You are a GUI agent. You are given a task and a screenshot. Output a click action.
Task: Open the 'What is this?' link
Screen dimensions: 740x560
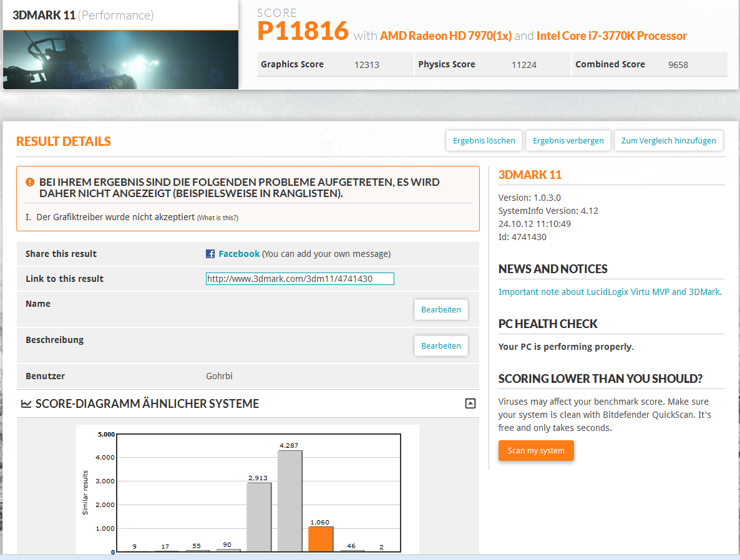point(218,218)
